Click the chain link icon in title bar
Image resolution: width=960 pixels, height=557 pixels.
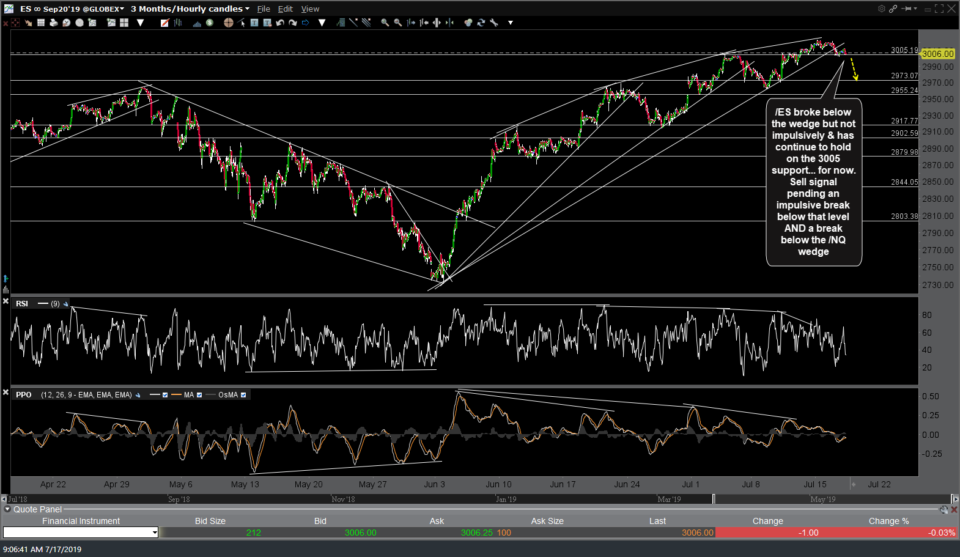click(893, 9)
